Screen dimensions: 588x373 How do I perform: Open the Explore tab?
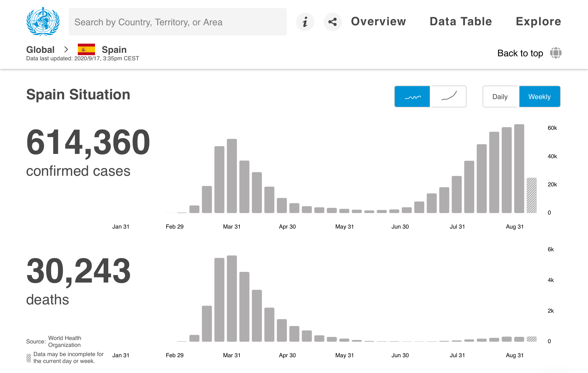click(538, 22)
